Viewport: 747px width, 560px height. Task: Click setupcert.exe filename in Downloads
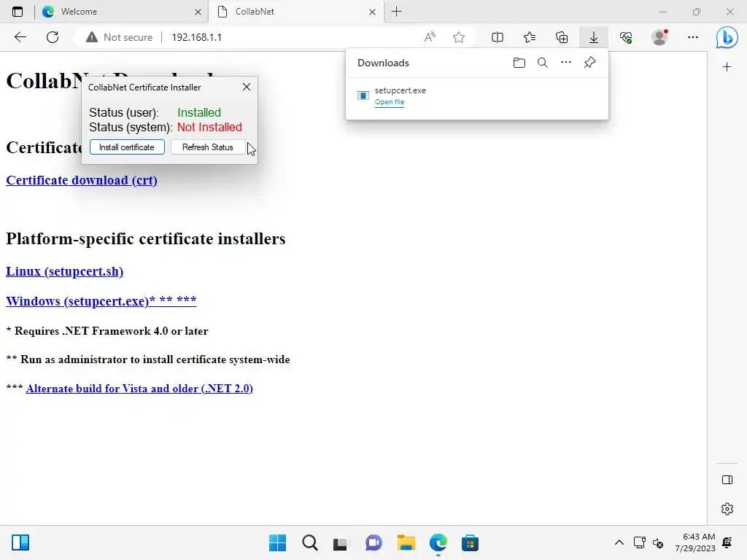tap(400, 90)
